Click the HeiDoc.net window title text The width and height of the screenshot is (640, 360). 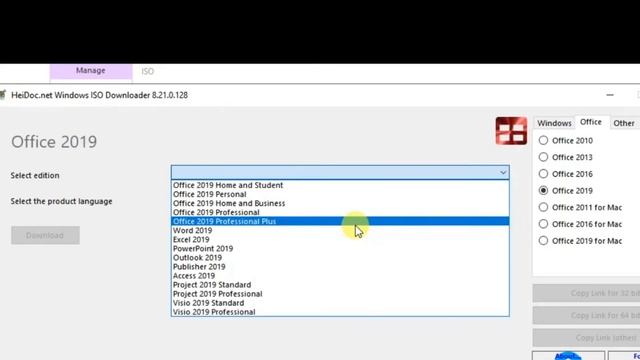[100, 95]
